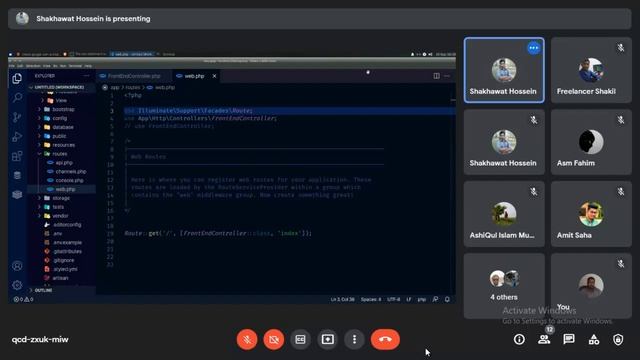Viewport: 640px width, 360px height.
Task: Open more options three-dot menu in call bar
Action: pos(354,339)
